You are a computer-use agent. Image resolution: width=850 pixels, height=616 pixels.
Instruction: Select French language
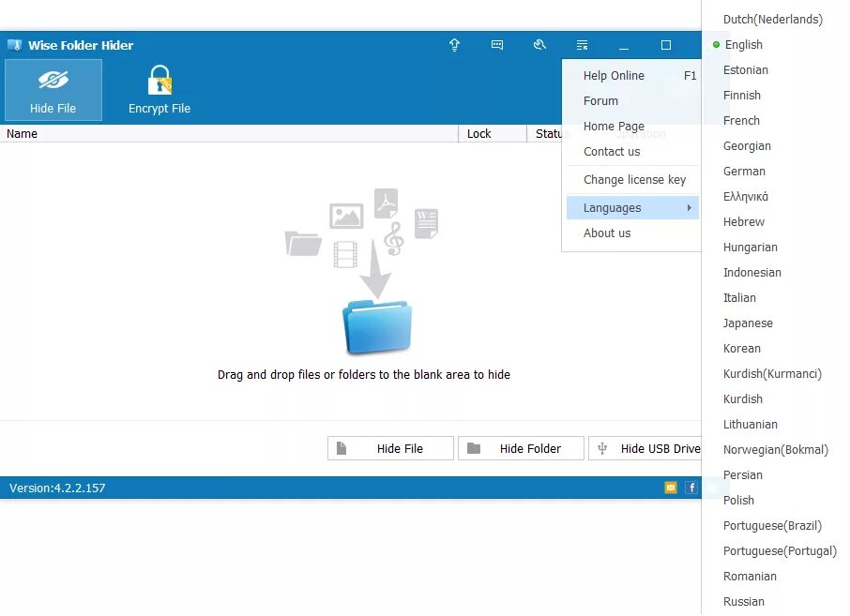(741, 120)
